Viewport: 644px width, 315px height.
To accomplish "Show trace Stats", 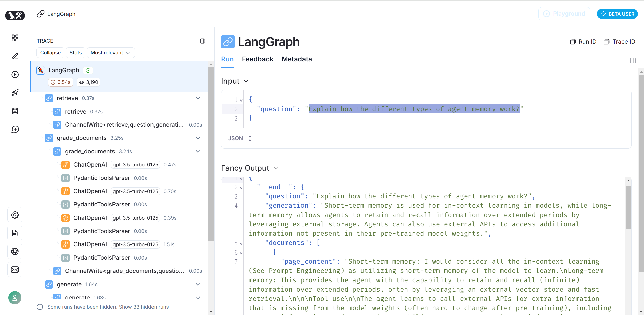I will [x=75, y=53].
